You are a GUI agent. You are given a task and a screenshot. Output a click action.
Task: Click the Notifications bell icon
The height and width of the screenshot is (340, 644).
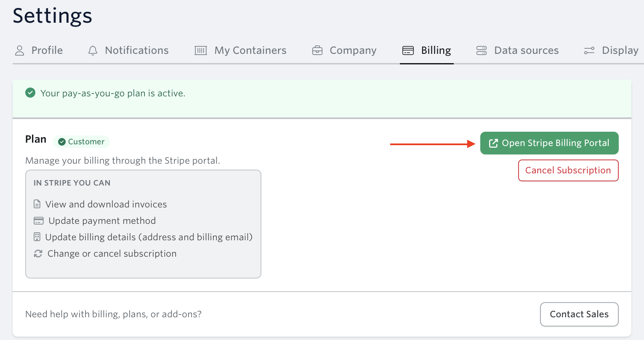point(93,50)
